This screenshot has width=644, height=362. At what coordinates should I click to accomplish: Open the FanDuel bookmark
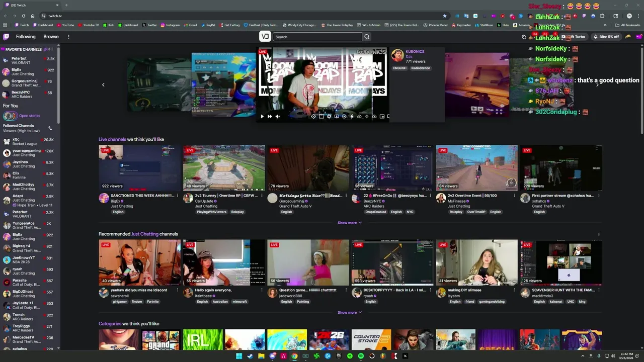pos(261,25)
